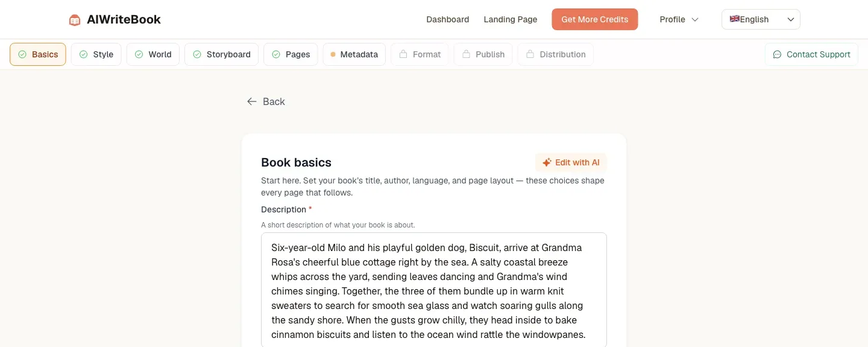868x347 pixels.
Task: Click the lock icon on Distribution step
Action: 530,54
